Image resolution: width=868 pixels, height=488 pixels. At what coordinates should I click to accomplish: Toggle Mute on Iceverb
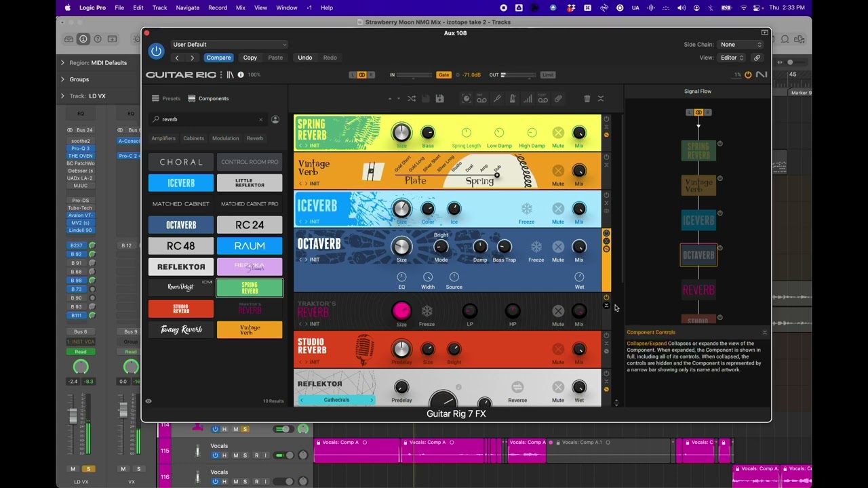pos(558,209)
